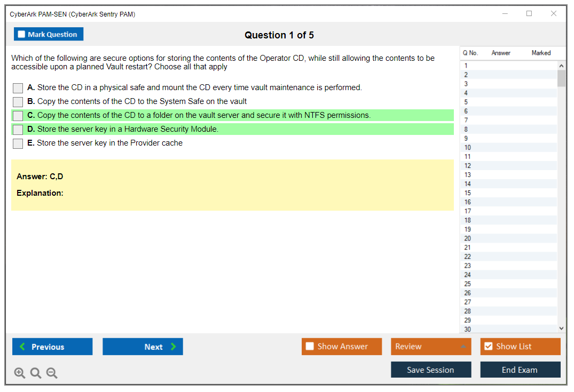Click the zoom in magnifier icon

[19, 373]
